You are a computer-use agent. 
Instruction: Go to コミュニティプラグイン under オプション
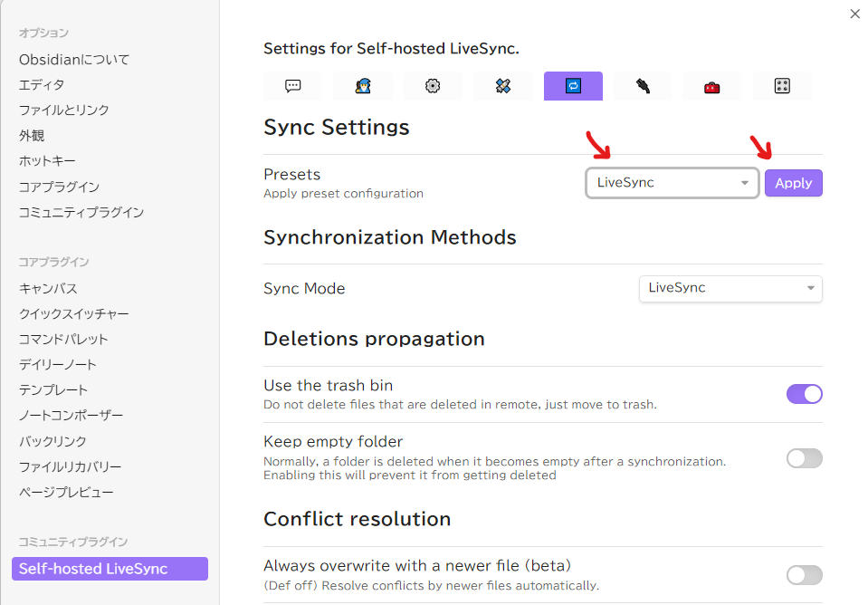click(x=81, y=212)
